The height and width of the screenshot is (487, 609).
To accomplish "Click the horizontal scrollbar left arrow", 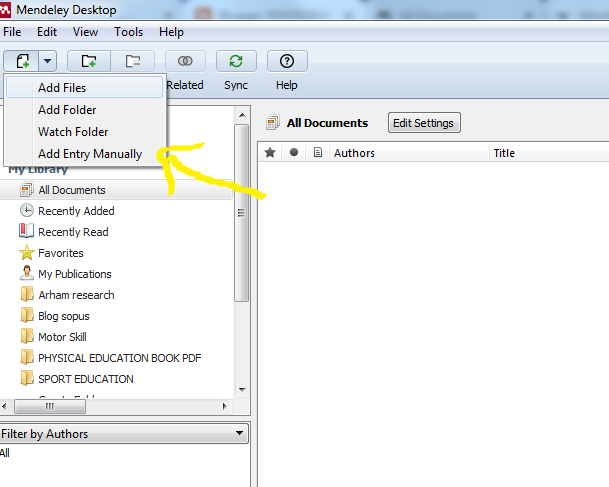I will (x=4, y=406).
